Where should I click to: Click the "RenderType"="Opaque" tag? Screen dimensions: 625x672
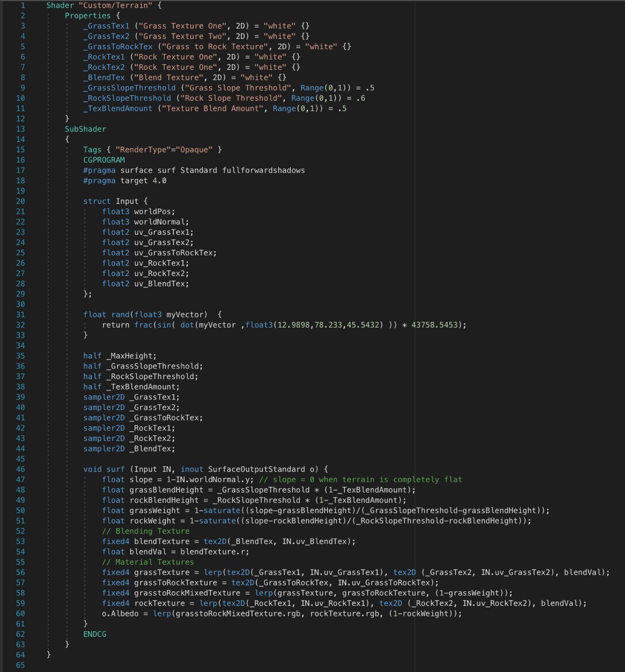point(164,150)
